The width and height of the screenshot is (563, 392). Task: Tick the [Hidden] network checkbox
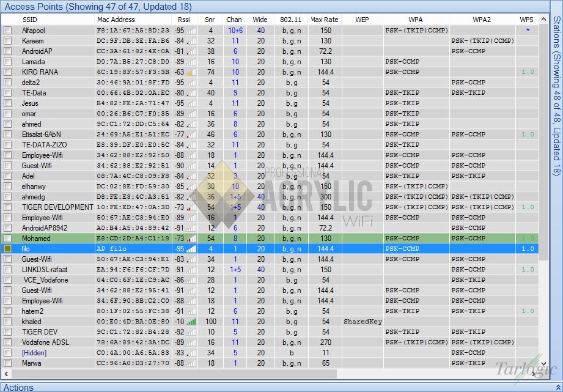point(7,353)
